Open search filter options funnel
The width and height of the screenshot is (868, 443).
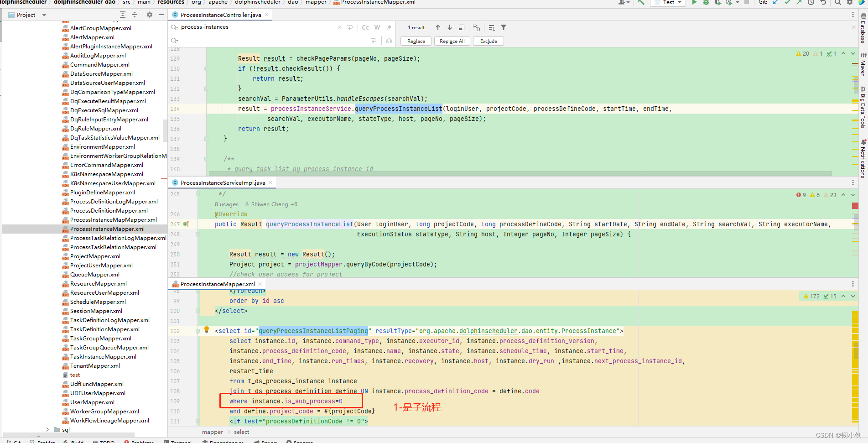click(504, 27)
